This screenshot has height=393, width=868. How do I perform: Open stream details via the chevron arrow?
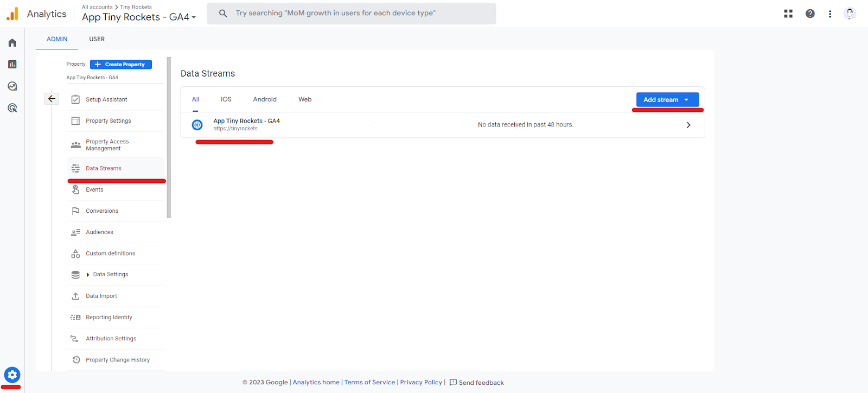point(688,125)
